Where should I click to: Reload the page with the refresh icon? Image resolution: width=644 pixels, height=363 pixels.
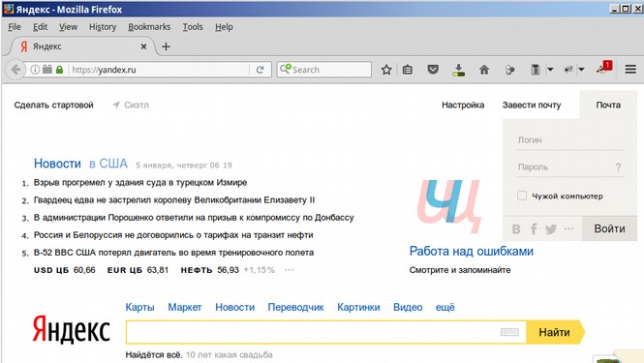pos(260,70)
